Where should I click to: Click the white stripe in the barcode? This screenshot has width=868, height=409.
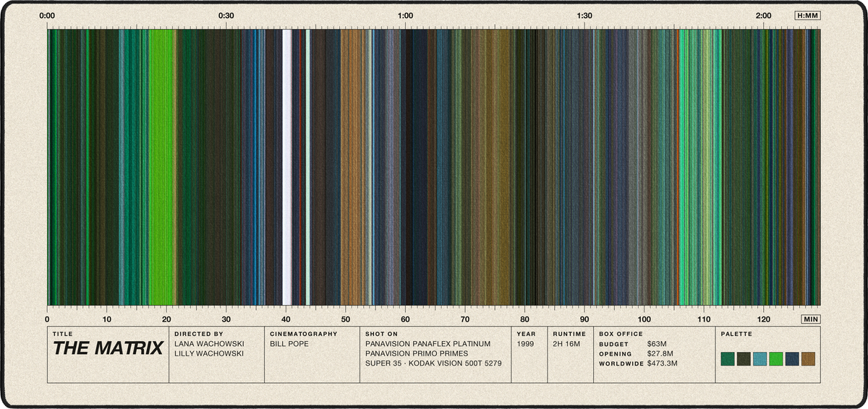pos(287,167)
